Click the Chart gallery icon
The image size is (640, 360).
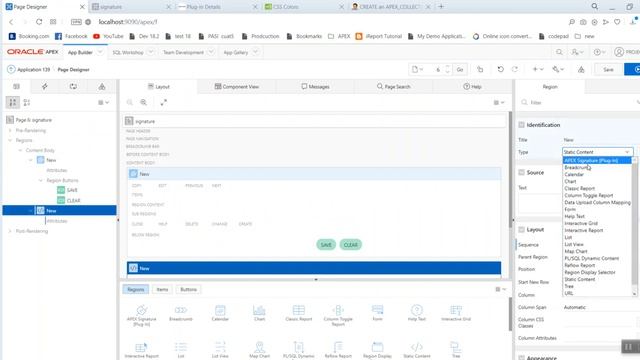point(259,313)
